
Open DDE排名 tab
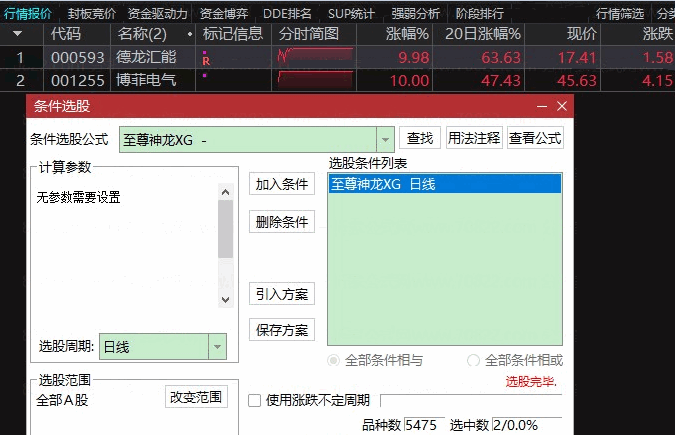point(287,14)
